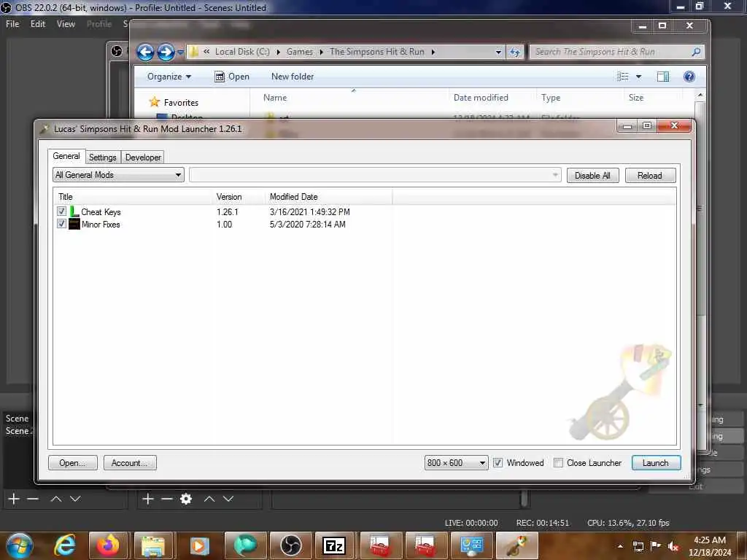Image resolution: width=747 pixels, height=560 pixels.
Task: Show hidden system tray icons
Action: click(620, 546)
